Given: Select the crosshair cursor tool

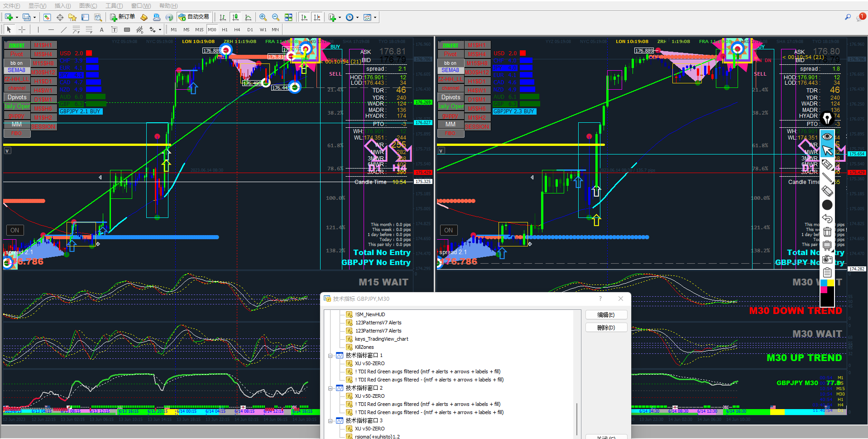Looking at the screenshot, I should pyautogui.click(x=22, y=29).
